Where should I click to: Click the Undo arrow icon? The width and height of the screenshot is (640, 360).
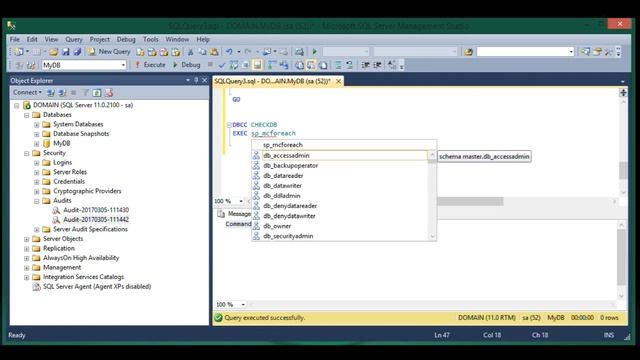229,52
